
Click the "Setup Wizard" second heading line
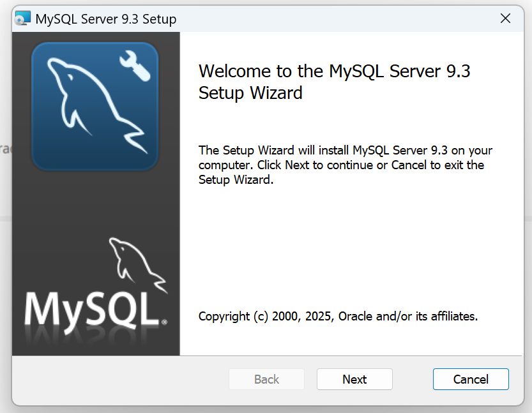pos(250,93)
